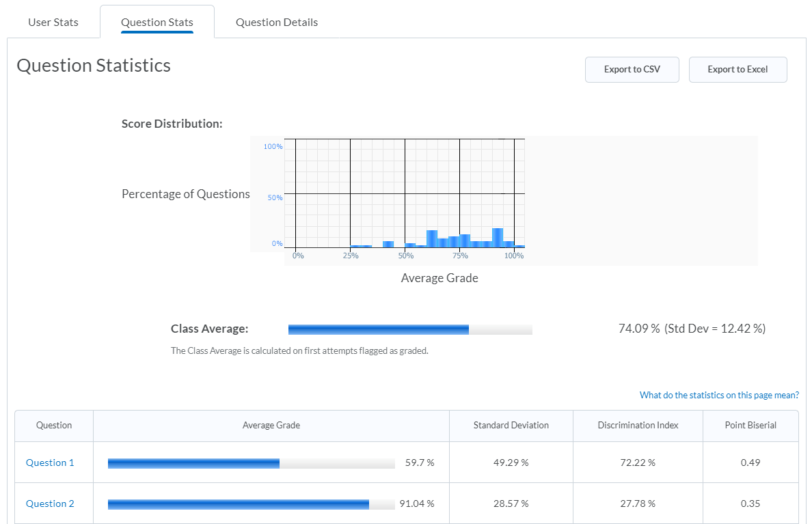The width and height of the screenshot is (812, 524).
Task: Go to Question 2 details link
Action: 50,504
